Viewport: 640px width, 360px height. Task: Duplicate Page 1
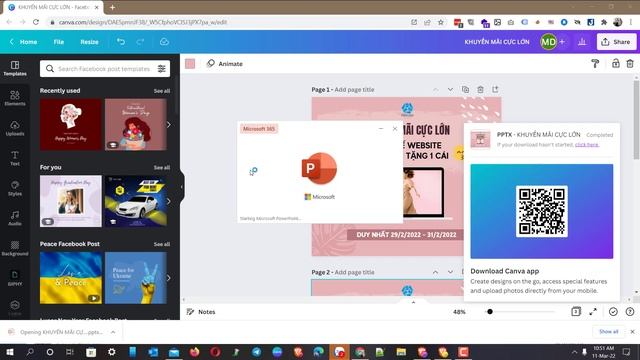tap(465, 89)
